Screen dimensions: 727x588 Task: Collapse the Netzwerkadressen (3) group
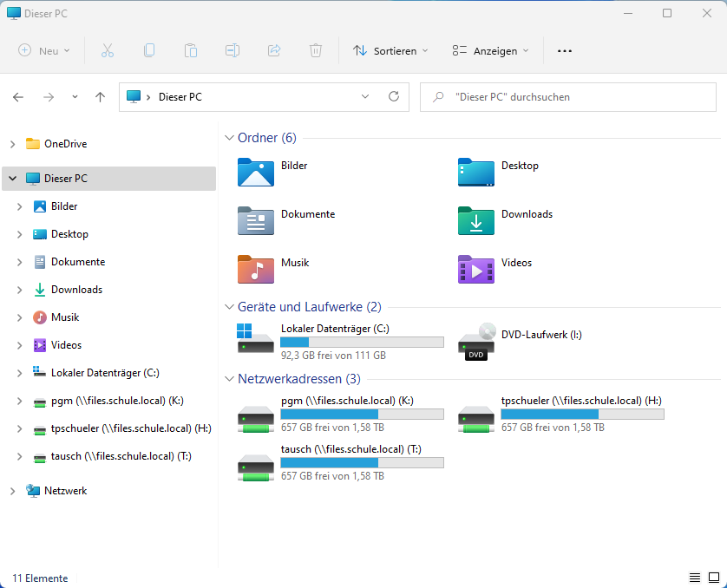pos(229,379)
